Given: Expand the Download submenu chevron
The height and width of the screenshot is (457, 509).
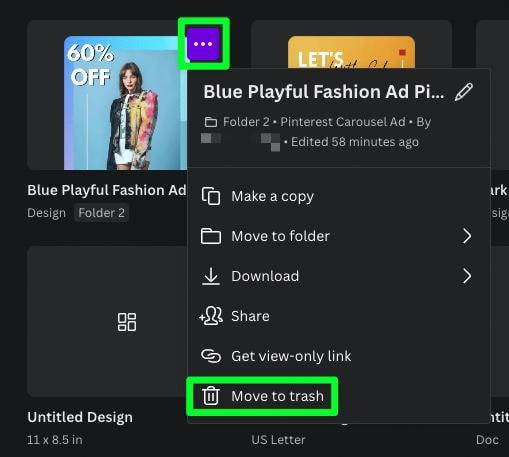Looking at the screenshot, I should (467, 276).
